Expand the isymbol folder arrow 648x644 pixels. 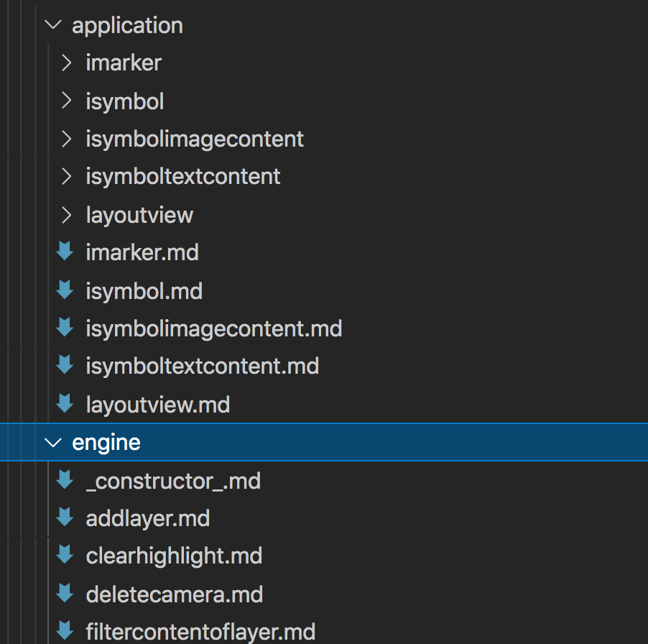point(66,101)
